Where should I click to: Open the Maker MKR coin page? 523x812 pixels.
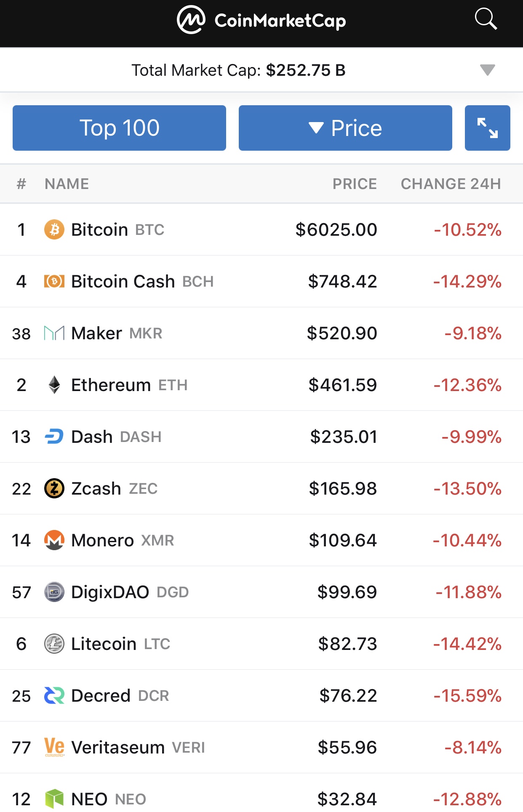[x=97, y=333]
